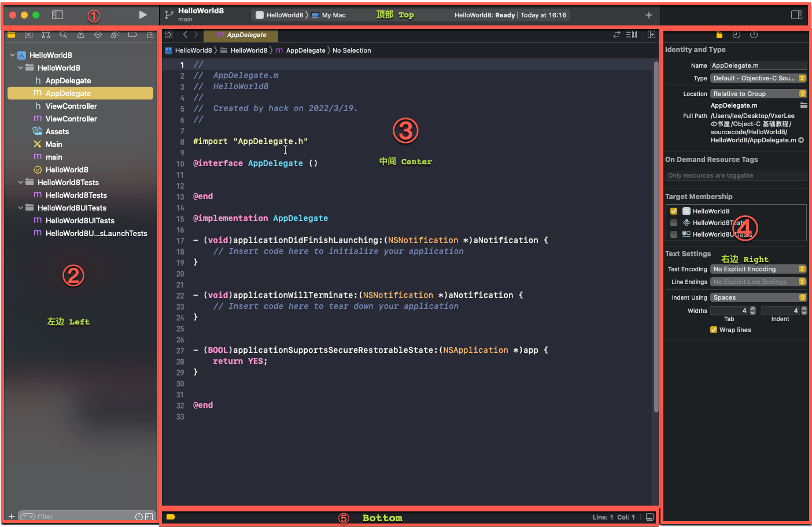
Task: Collapse the HelloWorld8 group folder
Action: click(x=21, y=68)
